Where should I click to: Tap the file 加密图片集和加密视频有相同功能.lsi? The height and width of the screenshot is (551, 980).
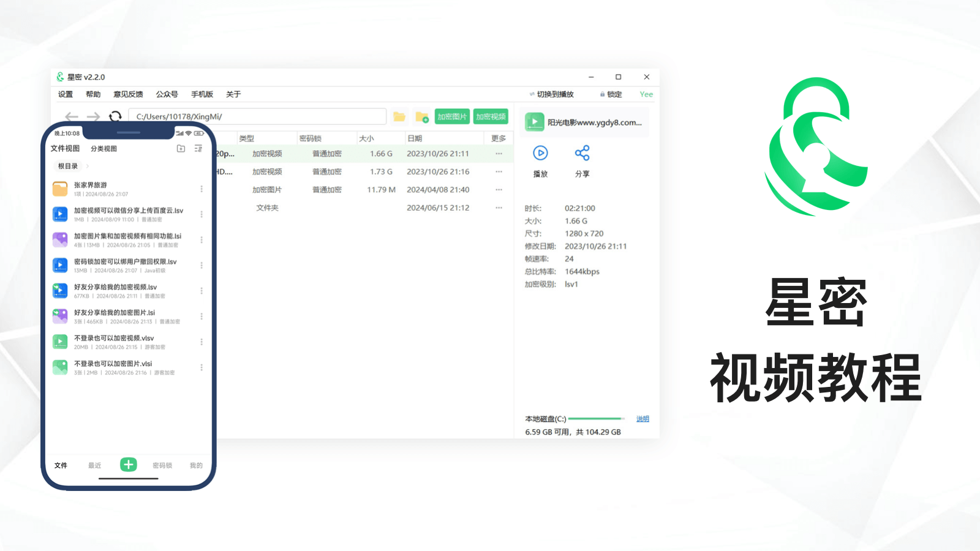(127, 240)
